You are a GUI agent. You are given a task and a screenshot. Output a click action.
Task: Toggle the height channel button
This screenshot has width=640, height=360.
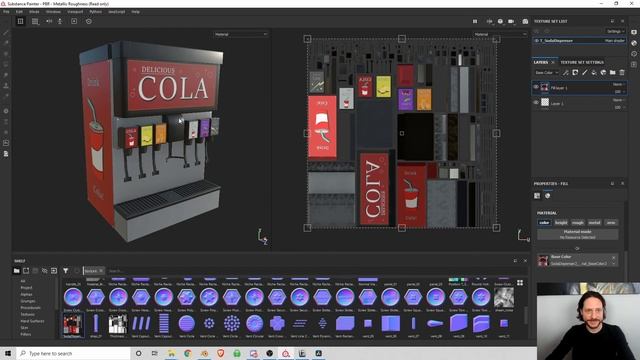[561, 222]
